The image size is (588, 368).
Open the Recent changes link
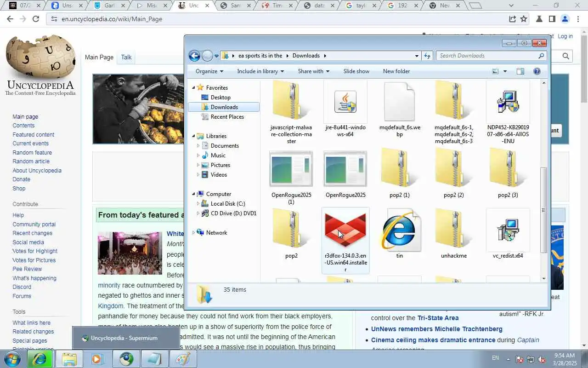(x=33, y=233)
